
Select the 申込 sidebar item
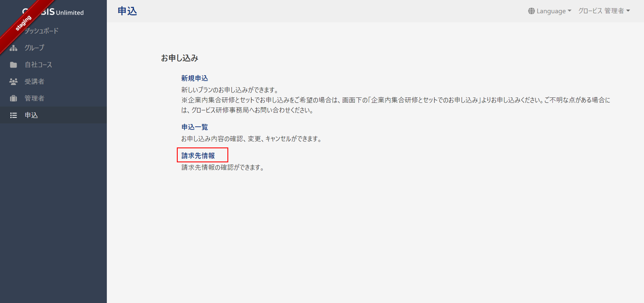(x=53, y=115)
